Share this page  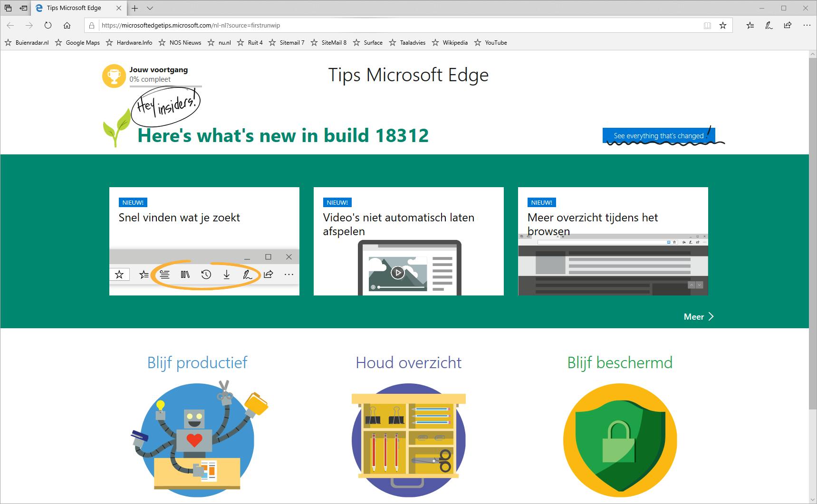788,26
